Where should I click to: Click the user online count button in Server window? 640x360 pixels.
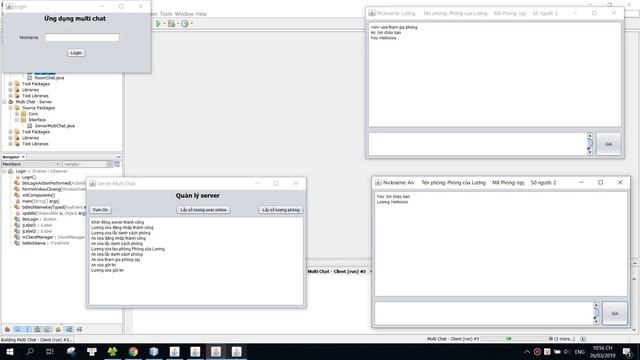pos(203,210)
